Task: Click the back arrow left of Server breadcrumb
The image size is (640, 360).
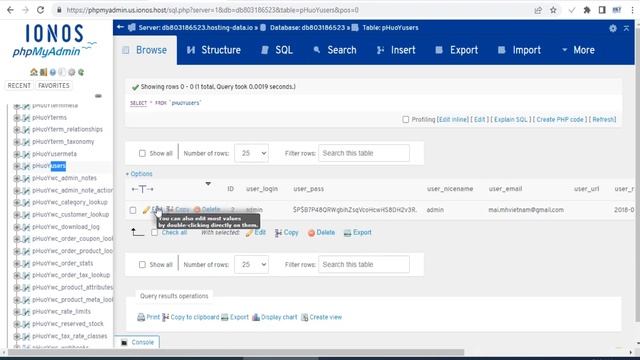Action: point(120,27)
